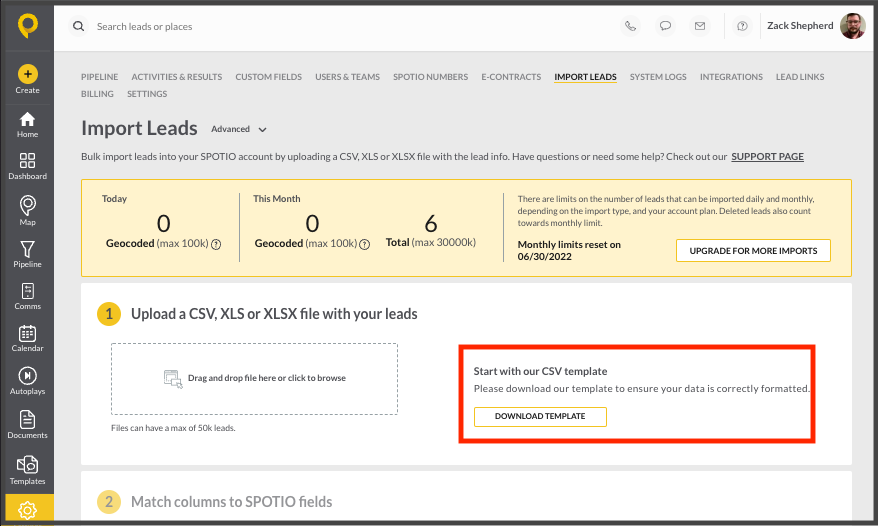This screenshot has height=526, width=878.
Task: Click 'Monthly limits reset on 06/30/2022' text
Action: click(x=569, y=250)
